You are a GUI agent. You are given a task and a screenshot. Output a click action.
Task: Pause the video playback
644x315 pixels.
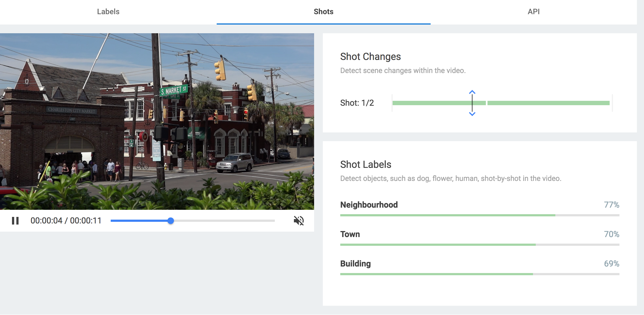(x=15, y=220)
